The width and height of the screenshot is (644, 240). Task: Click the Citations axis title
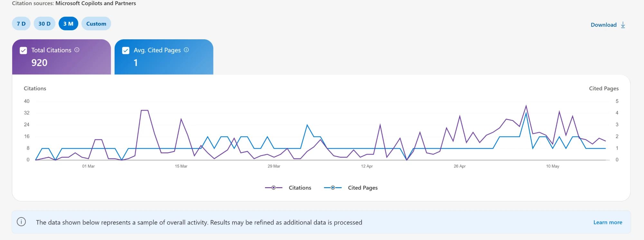(35, 88)
